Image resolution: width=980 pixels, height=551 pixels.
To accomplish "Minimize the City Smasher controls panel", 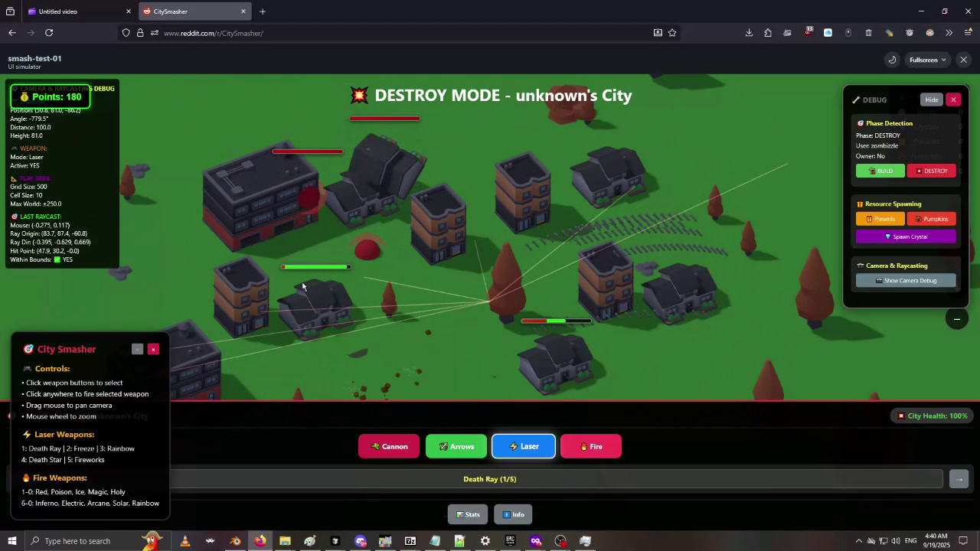I will point(137,349).
